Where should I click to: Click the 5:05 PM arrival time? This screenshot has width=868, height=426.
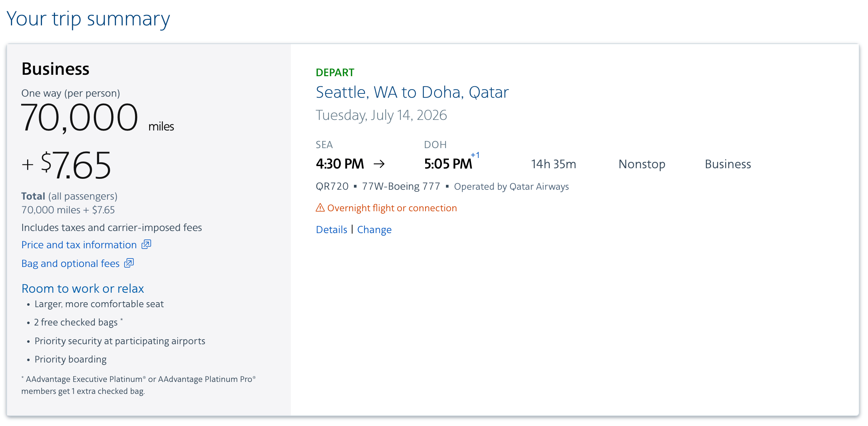coord(448,164)
